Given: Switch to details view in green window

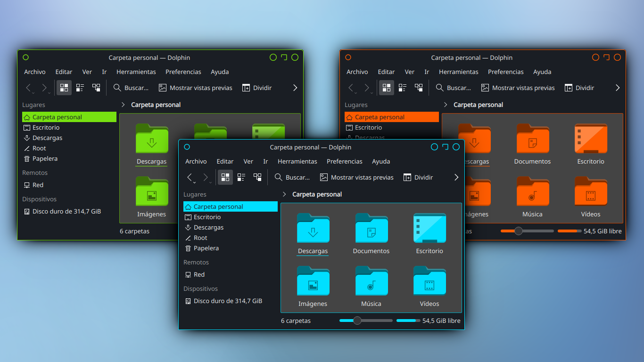Looking at the screenshot, I should click(x=96, y=88).
